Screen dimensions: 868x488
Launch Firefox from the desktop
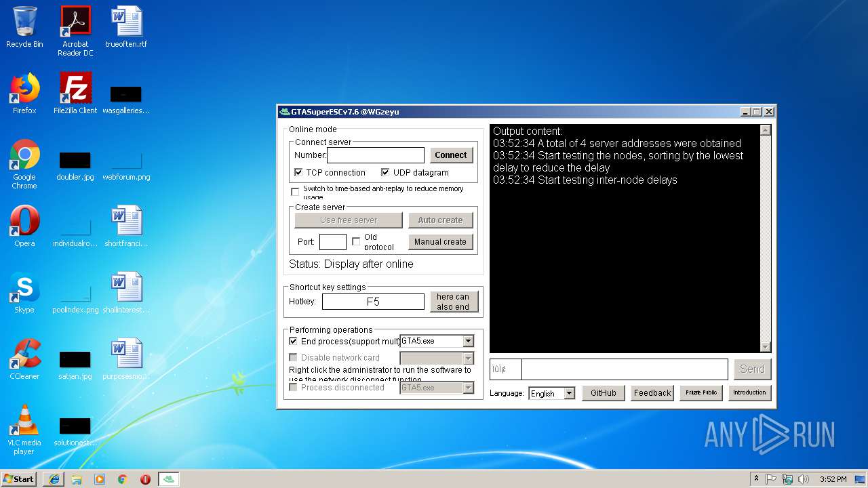[x=24, y=94]
